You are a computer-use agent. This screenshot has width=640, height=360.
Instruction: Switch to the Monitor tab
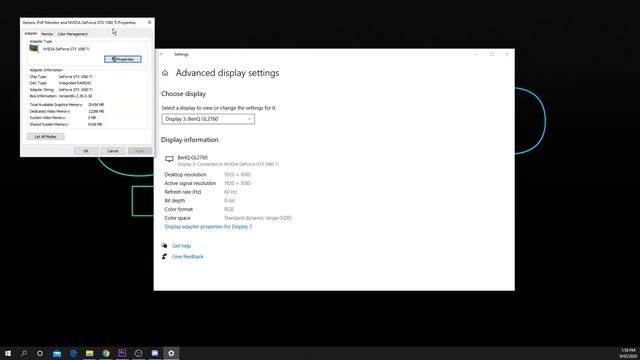point(47,34)
